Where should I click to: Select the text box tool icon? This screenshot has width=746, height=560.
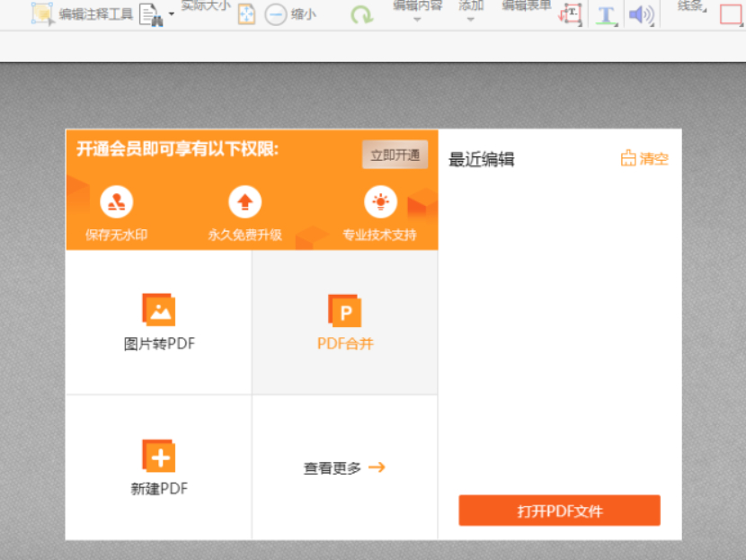pos(570,14)
